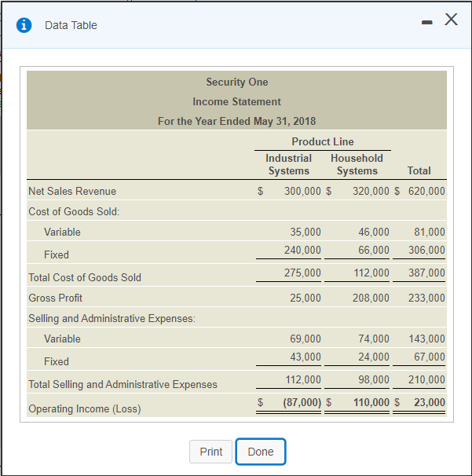Screen dimensions: 472x476
Task: Click the Fixed label under Cost of Goods Sold
Action: (x=57, y=254)
